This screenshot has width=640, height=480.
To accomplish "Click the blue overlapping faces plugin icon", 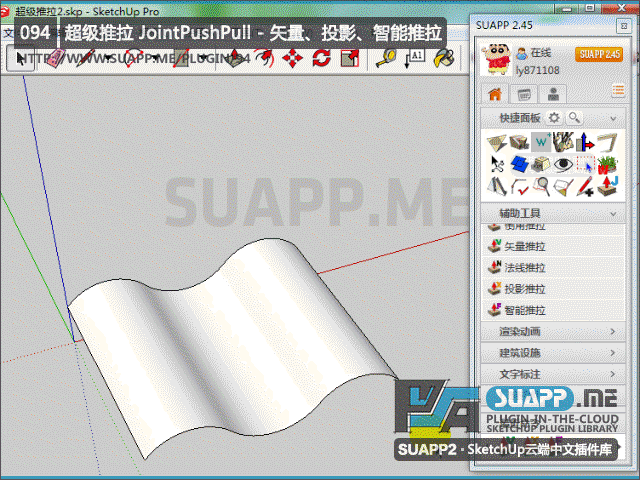I will pyautogui.click(x=519, y=164).
